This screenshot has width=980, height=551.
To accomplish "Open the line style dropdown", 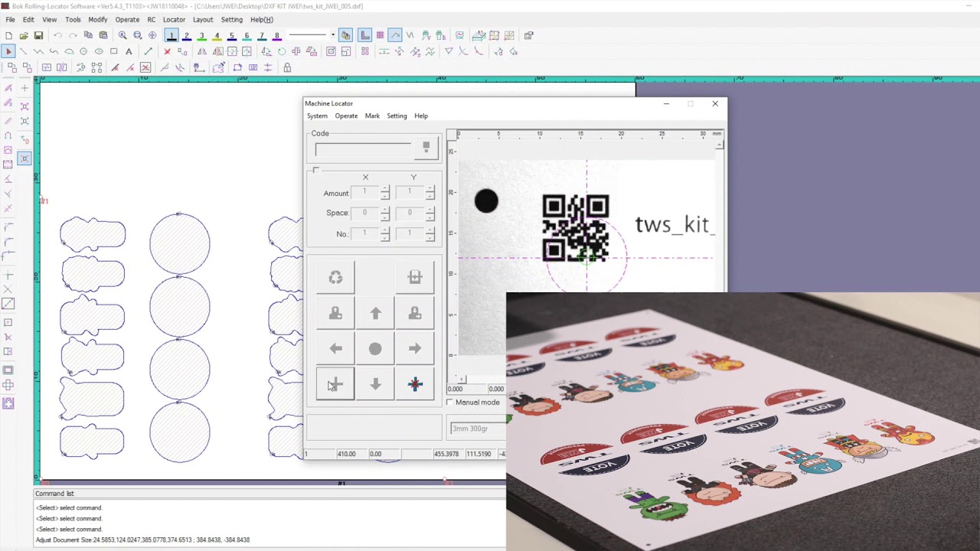I will [x=332, y=35].
